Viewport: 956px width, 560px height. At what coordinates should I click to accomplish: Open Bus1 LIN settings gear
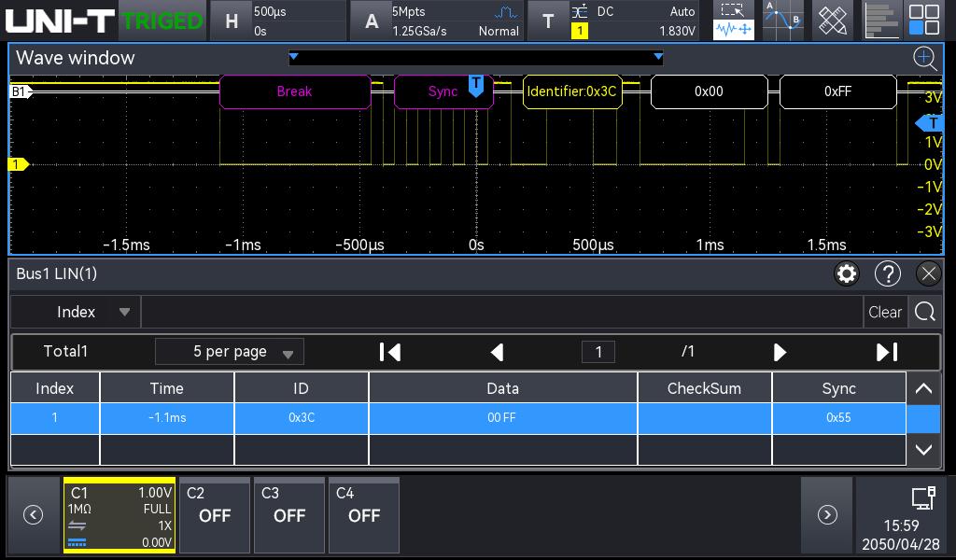point(847,273)
